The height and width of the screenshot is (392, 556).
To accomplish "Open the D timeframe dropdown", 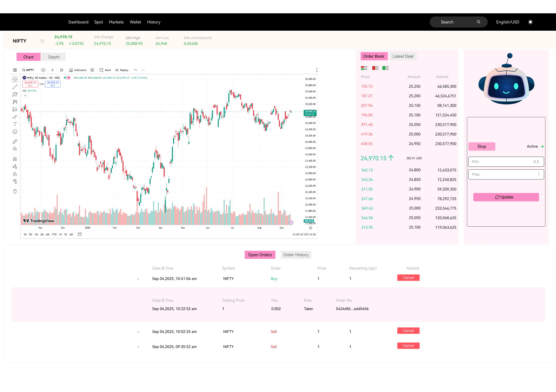I will [52, 70].
